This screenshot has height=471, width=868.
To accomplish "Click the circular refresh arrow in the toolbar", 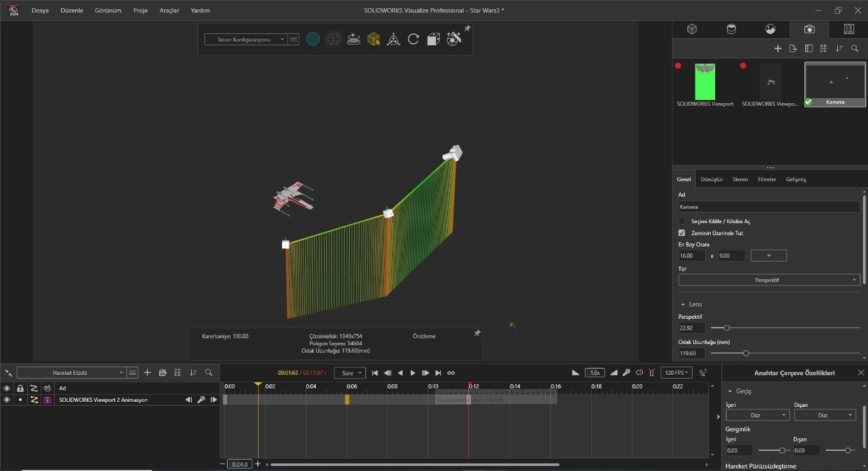I will pos(413,39).
